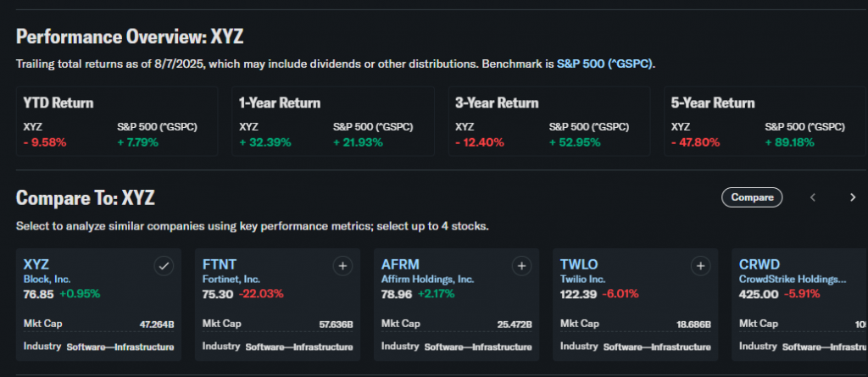The image size is (868, 377).
Task: Click the S&P 500 1-year value +21.93%
Action: 359,142
